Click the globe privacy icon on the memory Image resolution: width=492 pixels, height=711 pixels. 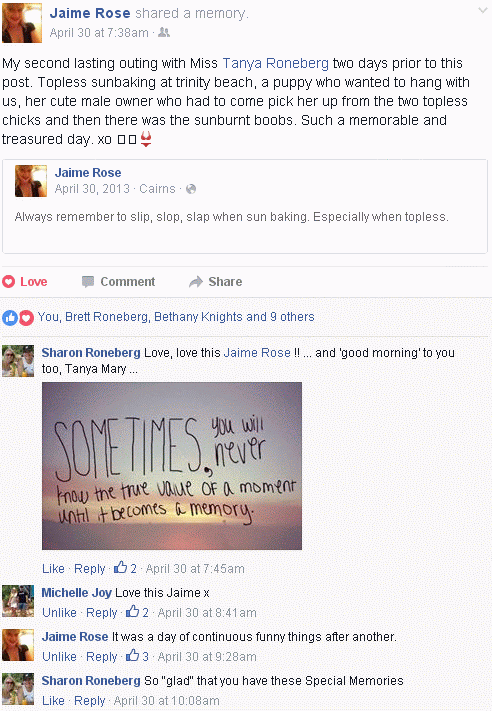tap(191, 189)
